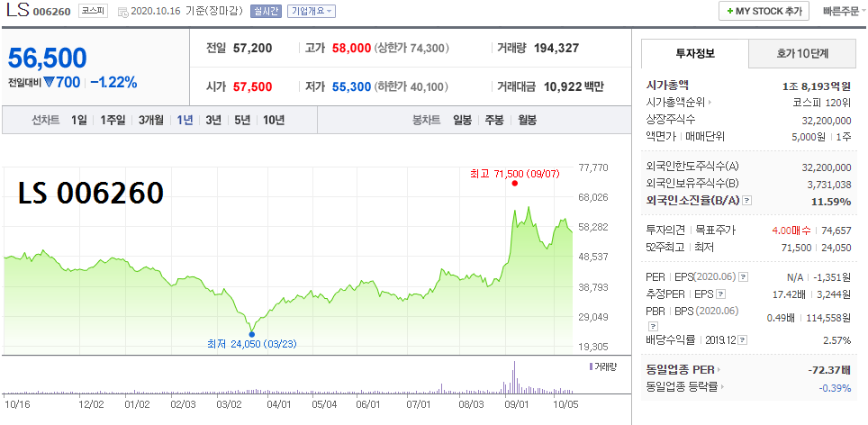Click the green plus icon in MY STOCK 추가
This screenshot has width=868, height=425.
(730, 11)
